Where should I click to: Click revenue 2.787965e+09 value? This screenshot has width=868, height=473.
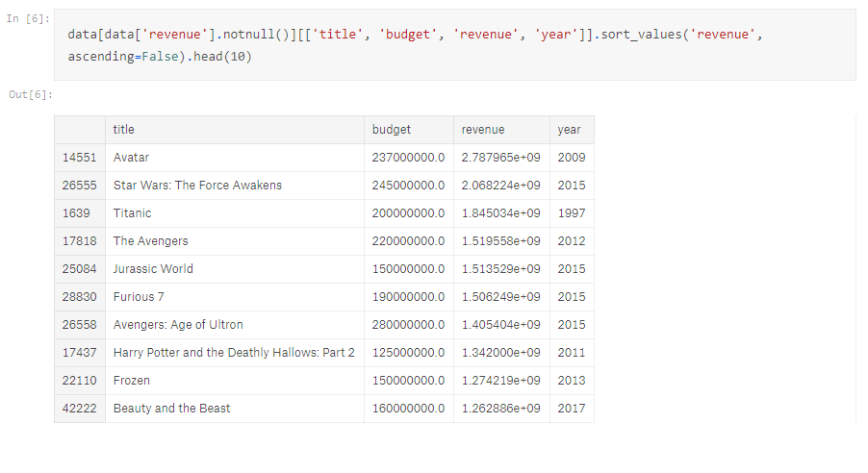click(x=502, y=158)
